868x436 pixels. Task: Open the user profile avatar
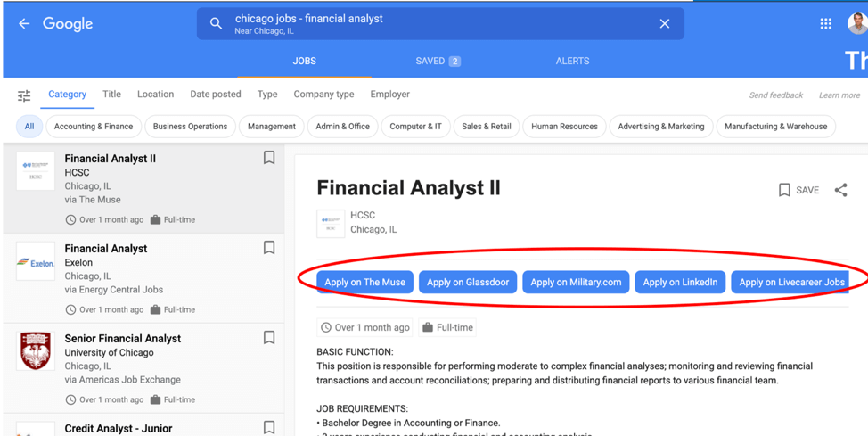click(857, 24)
